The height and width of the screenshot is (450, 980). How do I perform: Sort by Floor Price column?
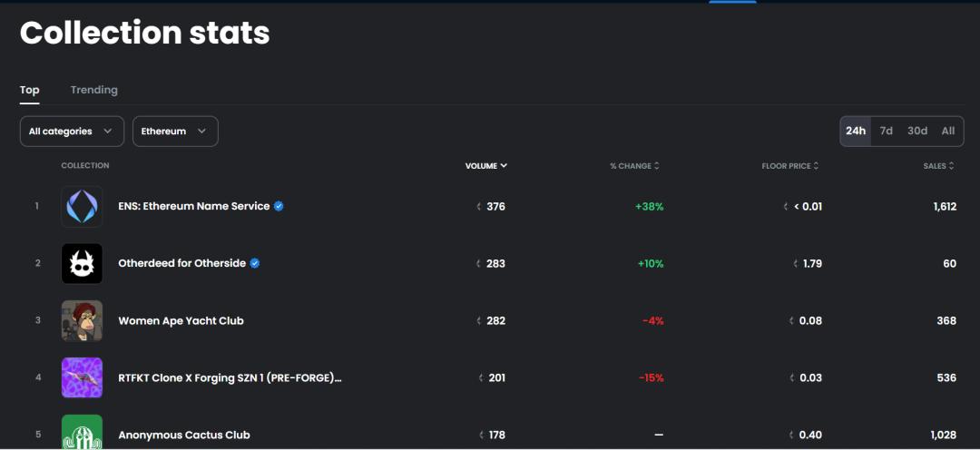(789, 166)
